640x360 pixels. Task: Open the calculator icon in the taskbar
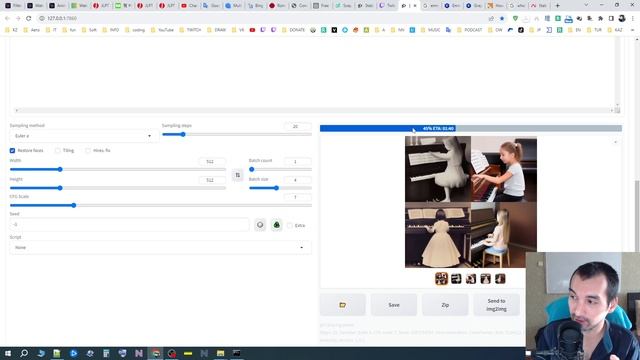point(106,353)
